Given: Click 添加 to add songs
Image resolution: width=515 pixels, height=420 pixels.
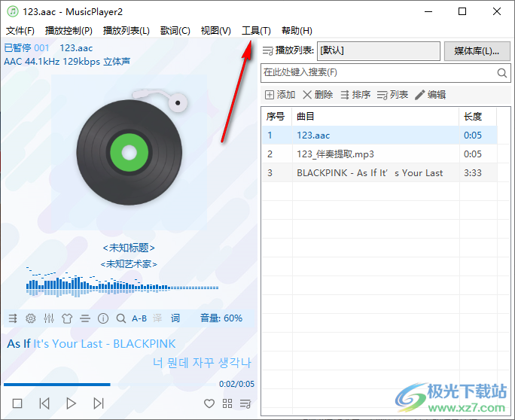Looking at the screenshot, I should [x=280, y=95].
